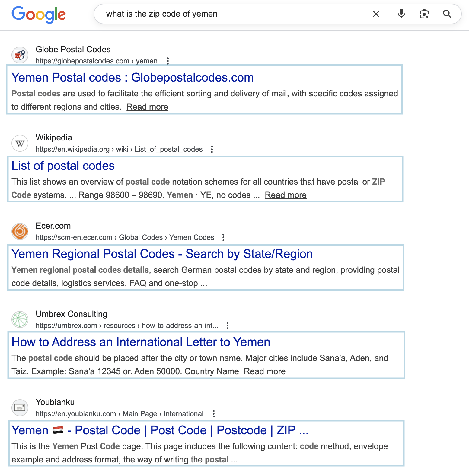Start voice search with microphone
469x476 pixels.
point(401,14)
